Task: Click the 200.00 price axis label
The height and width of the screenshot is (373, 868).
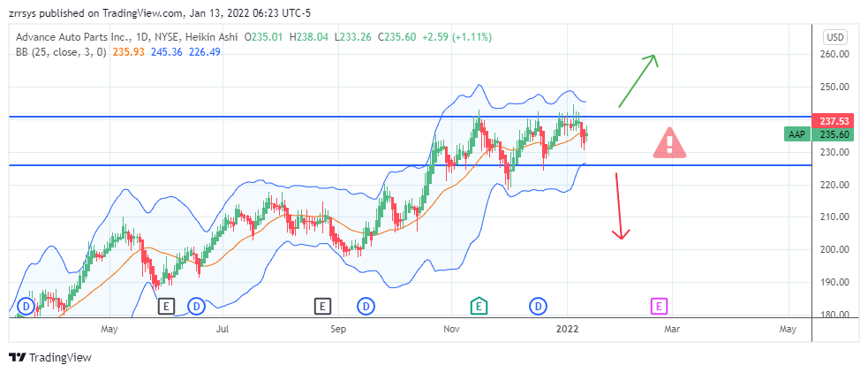Action: pyautogui.click(x=836, y=249)
